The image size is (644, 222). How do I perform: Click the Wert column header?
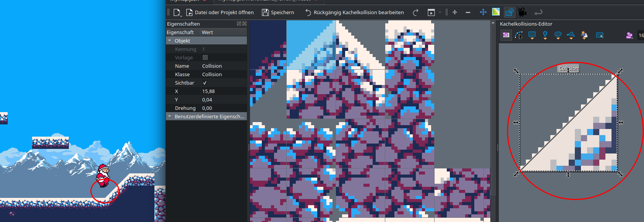224,32
